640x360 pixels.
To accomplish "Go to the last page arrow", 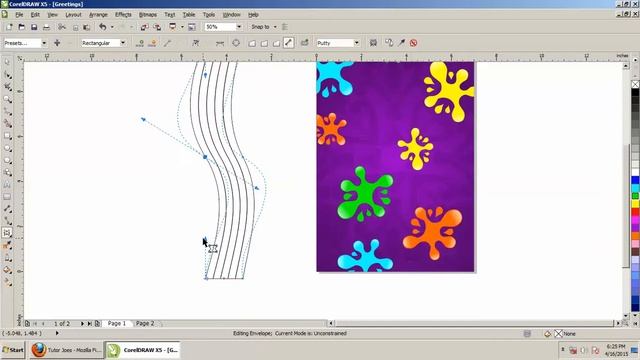I will 90,323.
